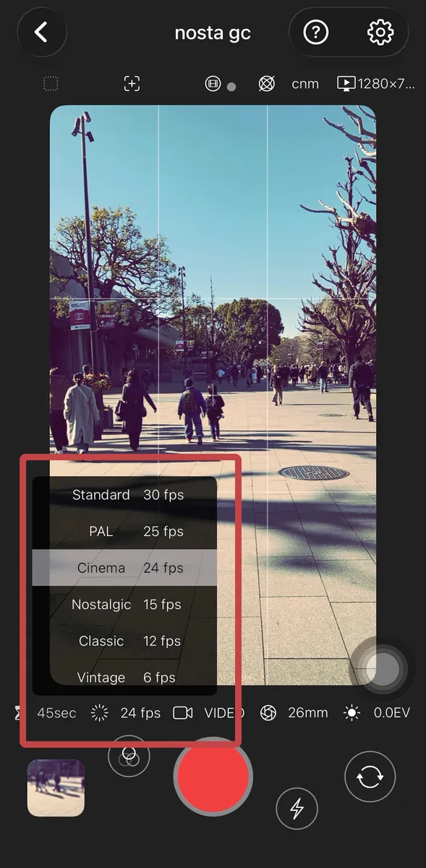Viewport: 426px width, 868px height.
Task: Tap the crossed circle lens icon
Action: pyautogui.click(x=266, y=84)
